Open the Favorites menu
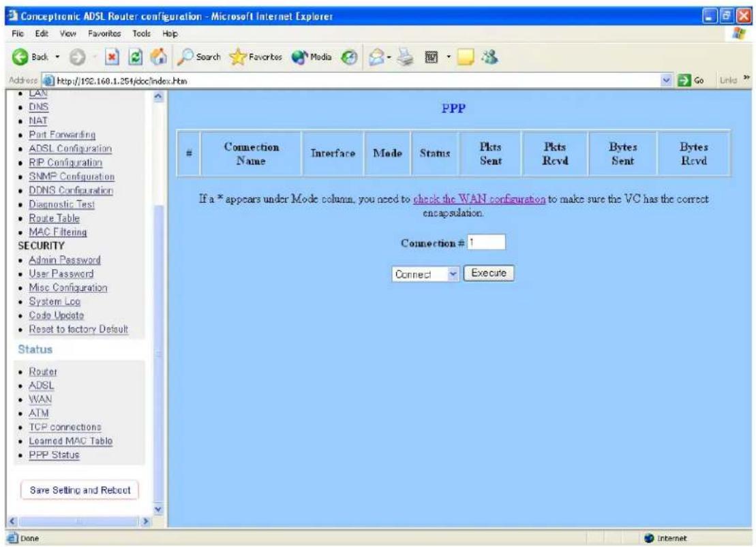The height and width of the screenshot is (547, 756). 104,33
